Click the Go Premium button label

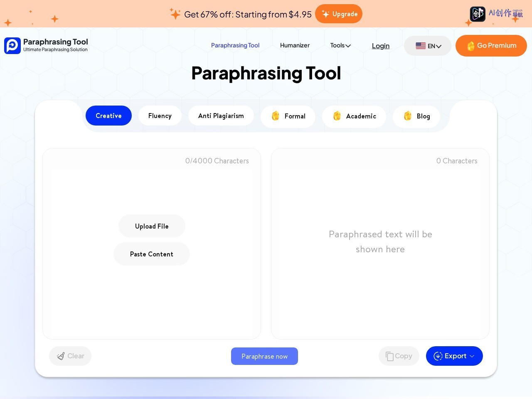[497, 46]
